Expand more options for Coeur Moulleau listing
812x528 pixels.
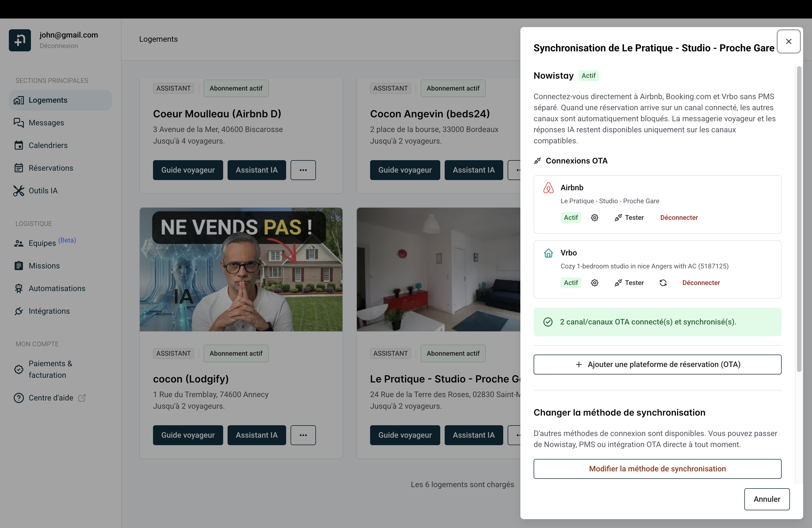pos(303,170)
